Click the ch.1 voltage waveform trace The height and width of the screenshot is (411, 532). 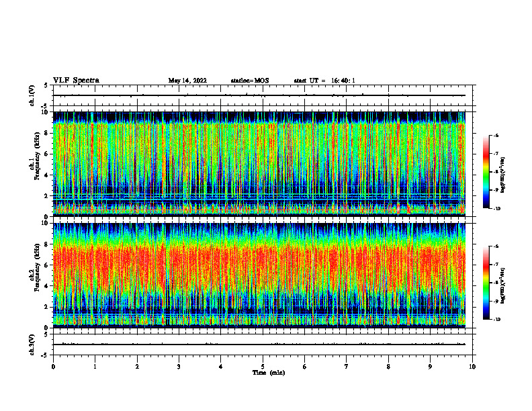(x=259, y=95)
